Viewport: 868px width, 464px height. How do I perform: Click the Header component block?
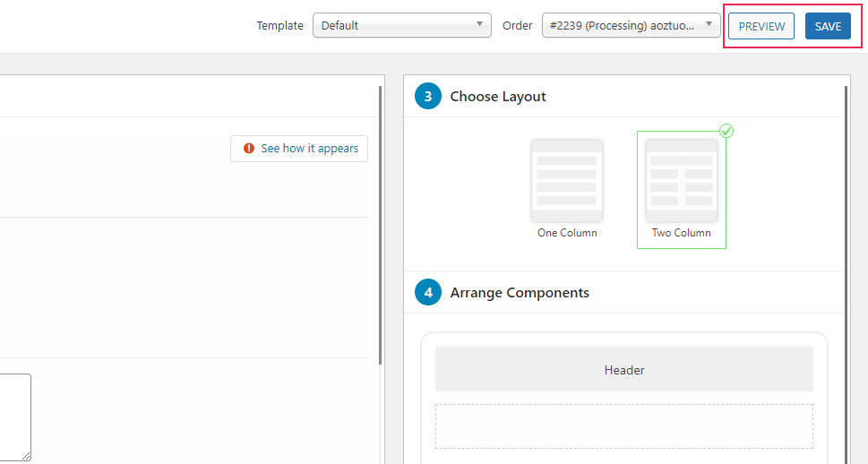(623, 369)
